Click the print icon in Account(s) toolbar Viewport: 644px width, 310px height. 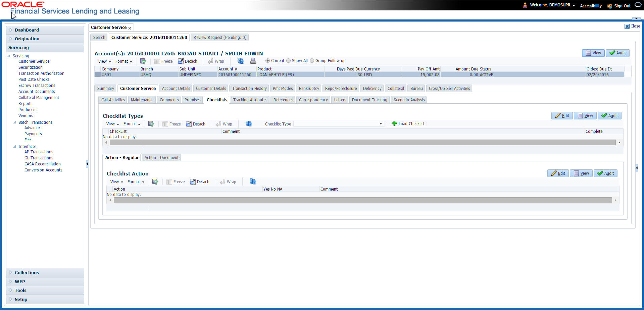pyautogui.click(x=253, y=61)
